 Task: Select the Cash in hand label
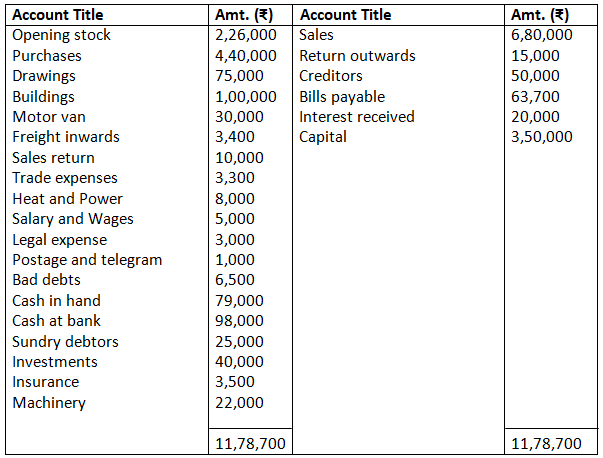tap(57, 301)
